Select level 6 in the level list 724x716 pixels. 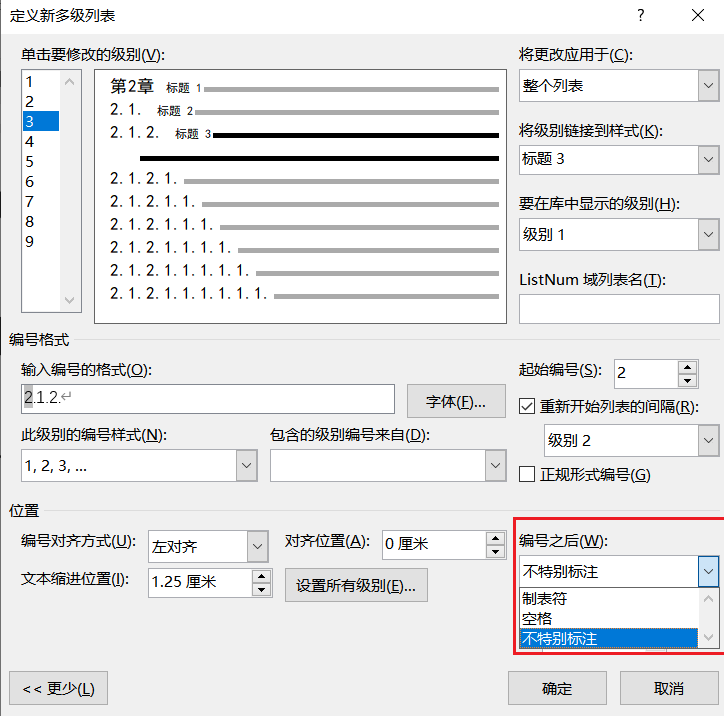coord(41,181)
